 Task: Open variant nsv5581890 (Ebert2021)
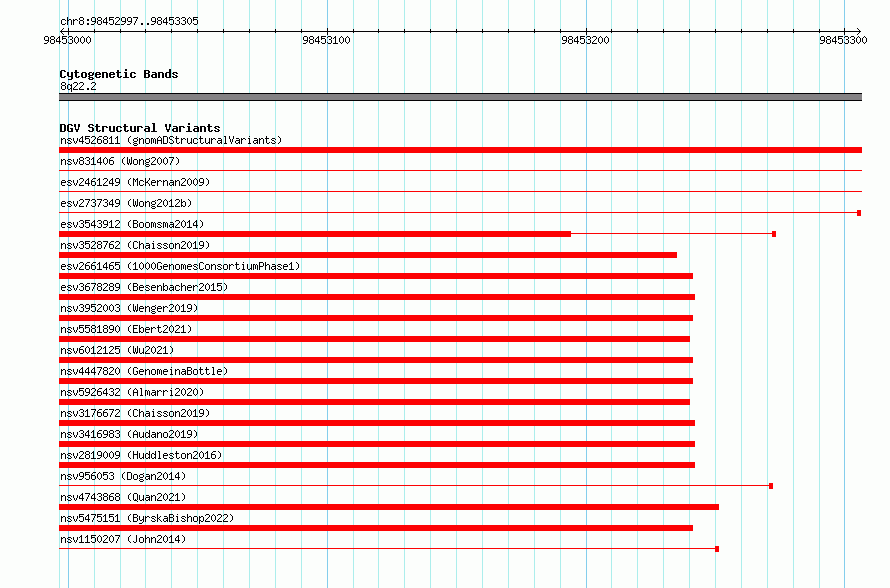coord(126,329)
